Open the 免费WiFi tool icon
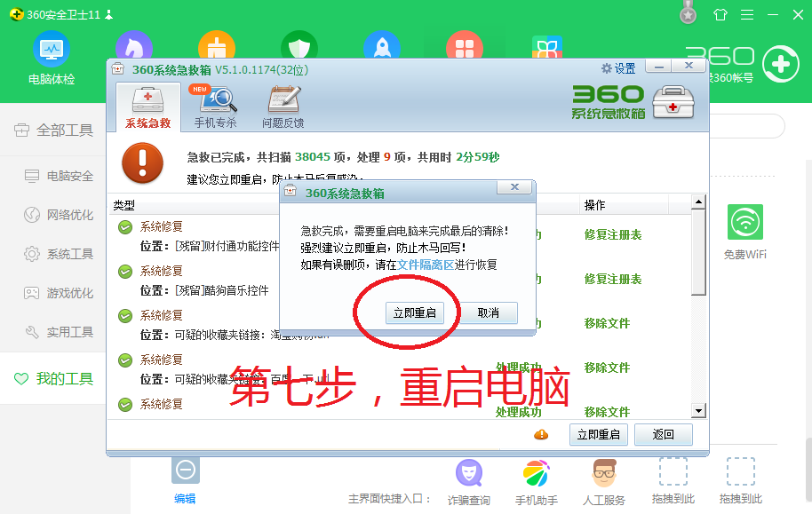 744,223
